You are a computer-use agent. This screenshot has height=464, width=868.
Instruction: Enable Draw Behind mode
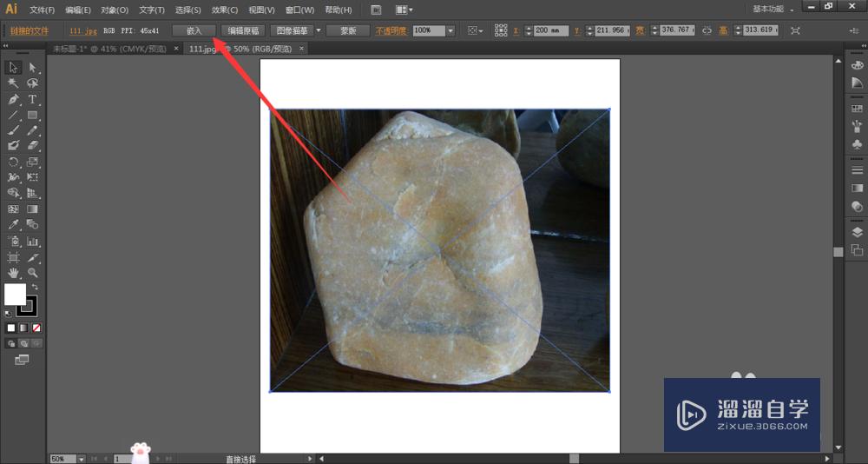click(23, 344)
